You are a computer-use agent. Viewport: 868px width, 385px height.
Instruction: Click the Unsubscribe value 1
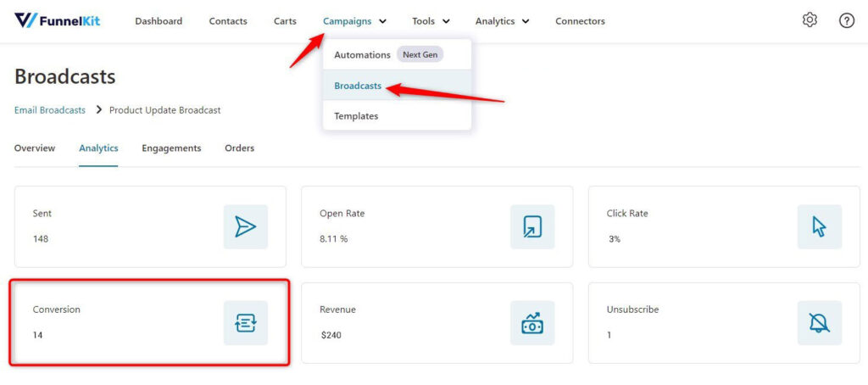(x=609, y=335)
